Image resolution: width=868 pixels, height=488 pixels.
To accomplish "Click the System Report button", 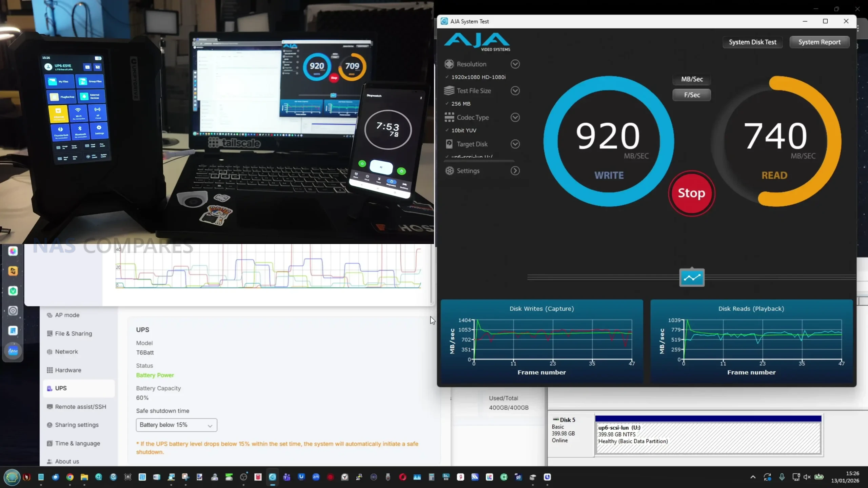I will tap(819, 42).
